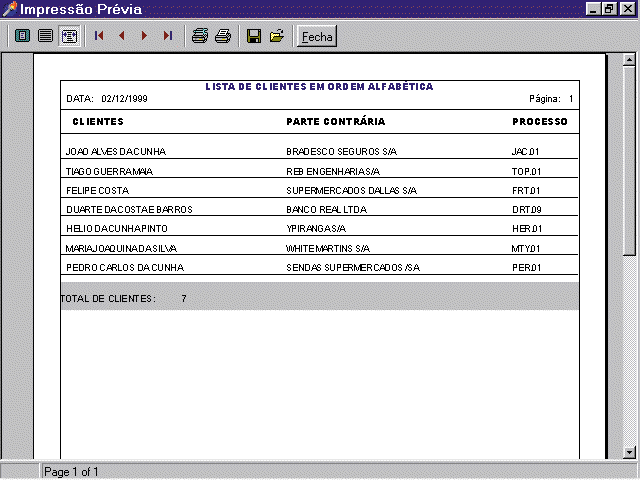Set preview zoom to 100% icon
640x480 pixels.
click(x=45, y=36)
